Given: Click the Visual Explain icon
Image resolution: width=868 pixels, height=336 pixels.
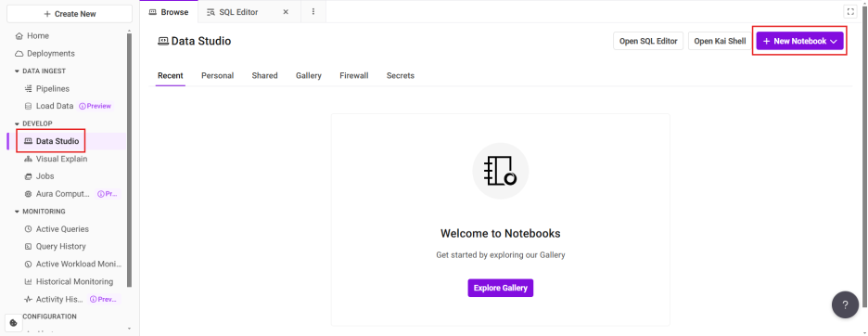Looking at the screenshot, I should click(29, 159).
